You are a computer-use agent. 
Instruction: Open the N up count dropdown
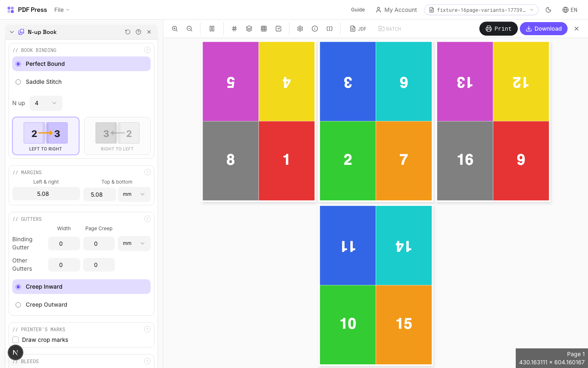coord(46,103)
